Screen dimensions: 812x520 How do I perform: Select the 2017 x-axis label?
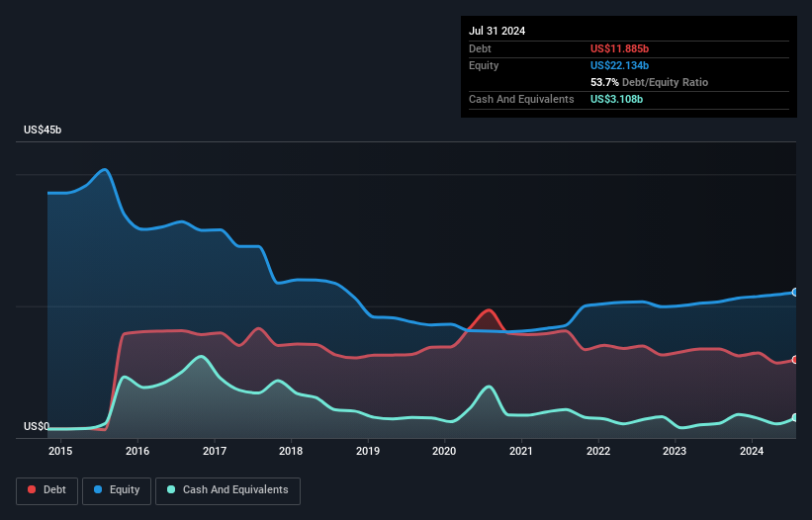click(215, 451)
